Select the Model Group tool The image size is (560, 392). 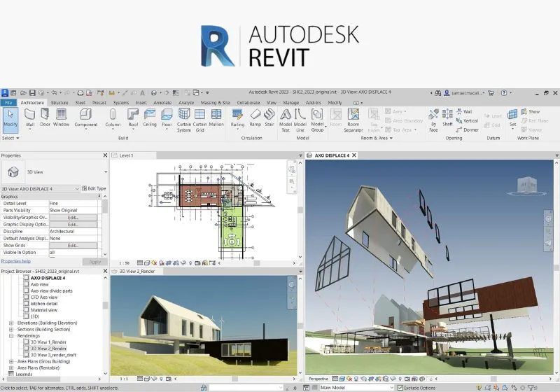click(317, 120)
